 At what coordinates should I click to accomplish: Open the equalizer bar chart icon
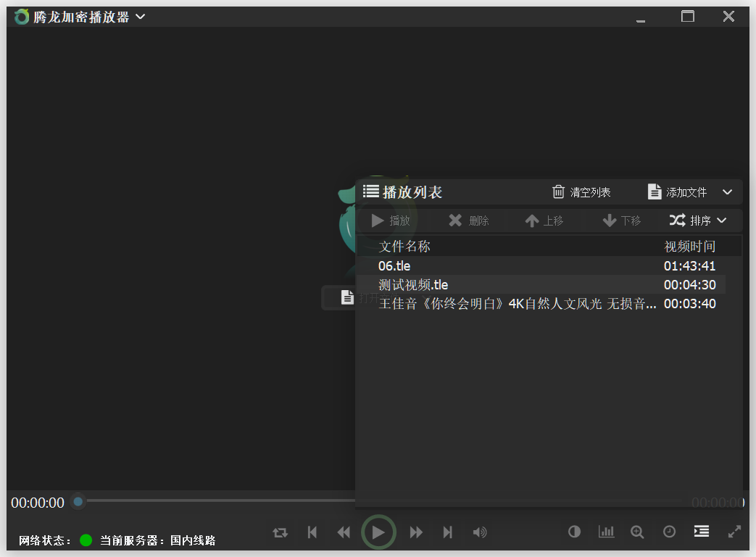606,532
